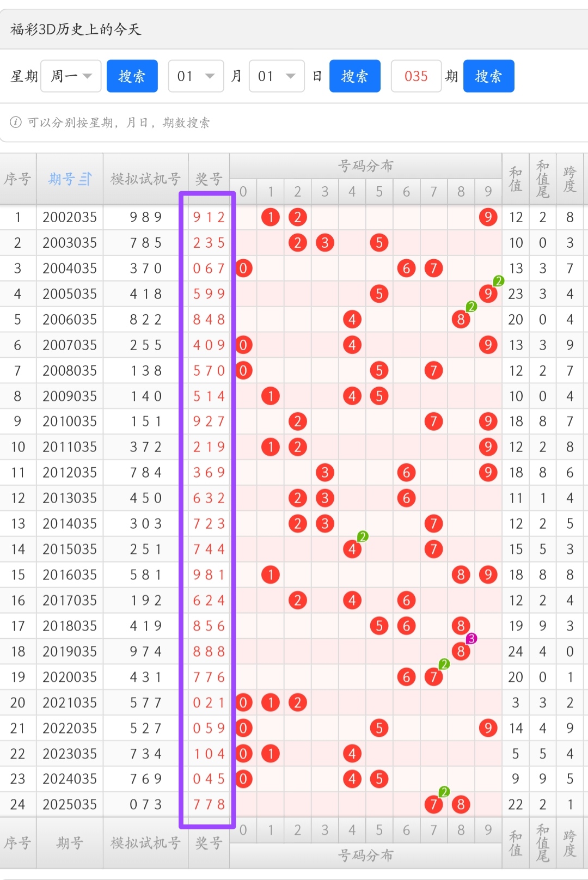The image size is (588, 880).
Task: Select issue 2016035 cell
Action: (x=70, y=575)
